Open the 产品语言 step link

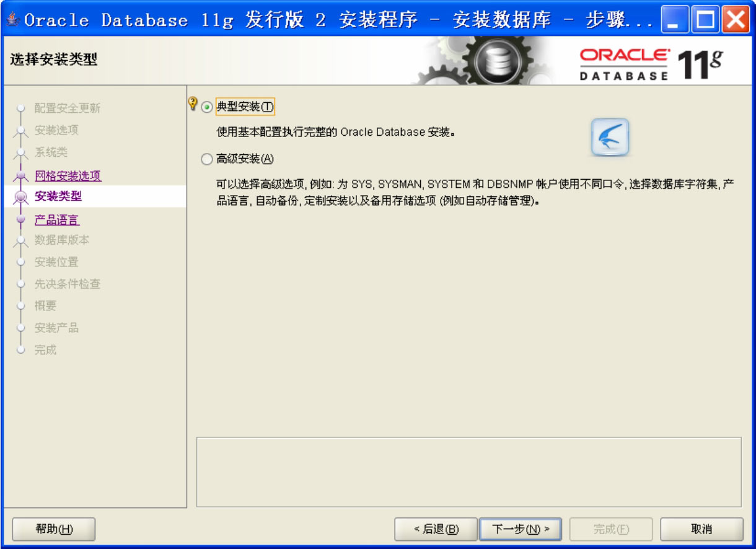[57, 220]
